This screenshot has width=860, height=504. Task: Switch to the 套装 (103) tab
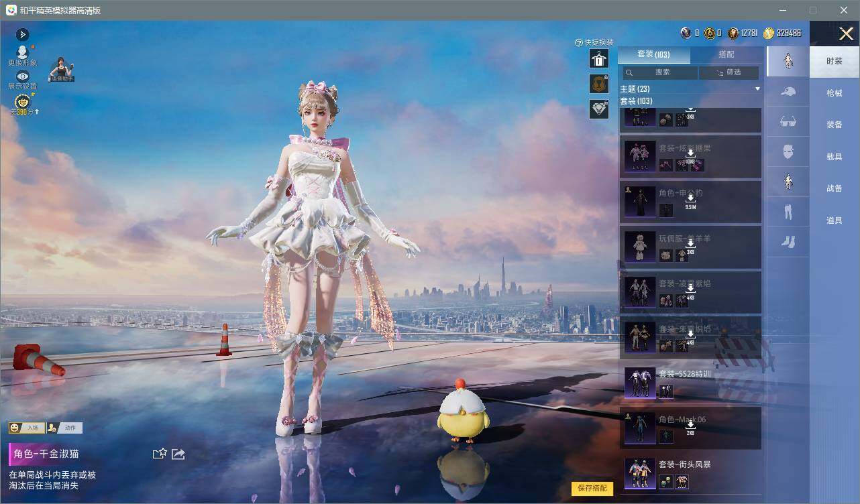[653, 54]
